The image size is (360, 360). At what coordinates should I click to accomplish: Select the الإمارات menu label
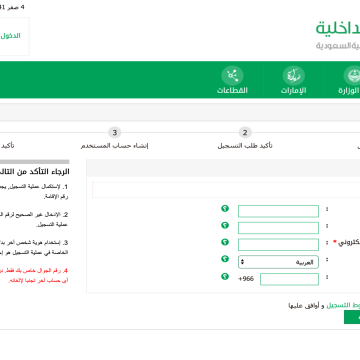pos(293,90)
